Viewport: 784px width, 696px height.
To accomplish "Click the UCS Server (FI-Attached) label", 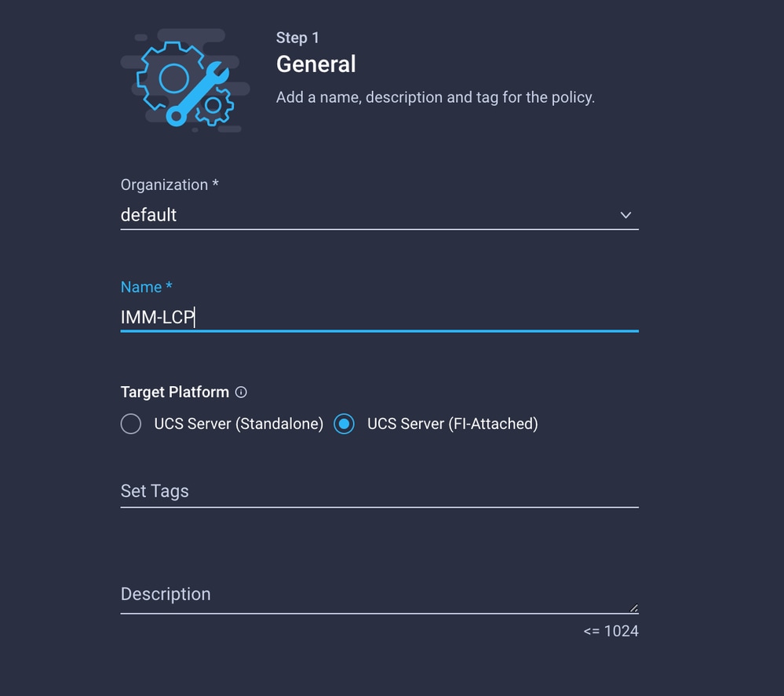I will [453, 424].
